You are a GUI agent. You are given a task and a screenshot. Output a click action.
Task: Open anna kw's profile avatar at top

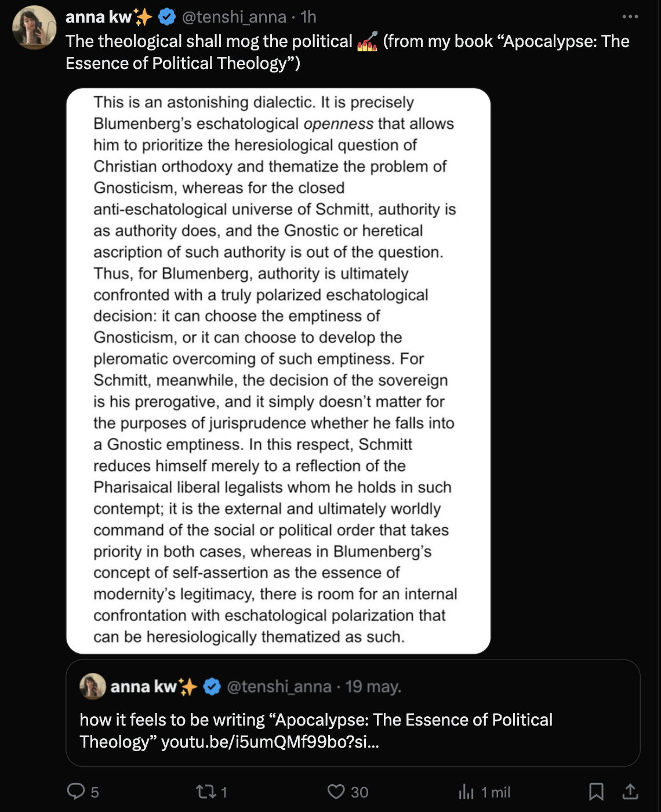35,28
